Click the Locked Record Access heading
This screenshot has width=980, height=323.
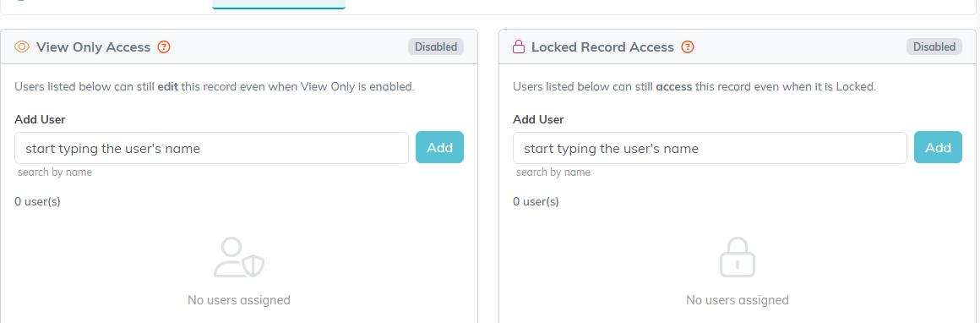[602, 47]
